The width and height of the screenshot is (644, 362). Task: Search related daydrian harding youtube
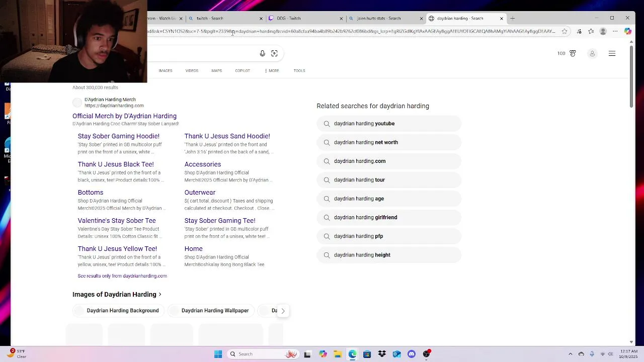point(389,124)
